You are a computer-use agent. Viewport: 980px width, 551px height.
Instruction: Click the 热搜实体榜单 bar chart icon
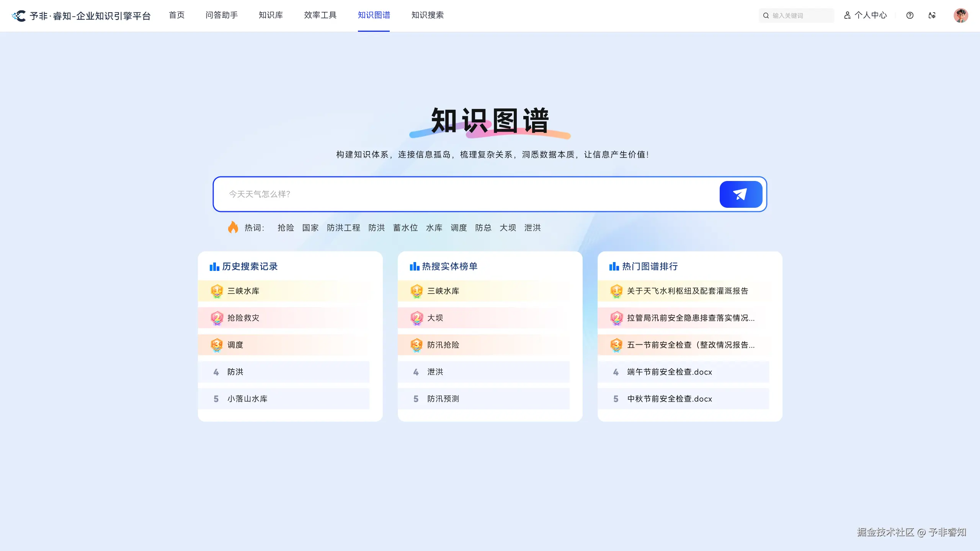point(415,266)
